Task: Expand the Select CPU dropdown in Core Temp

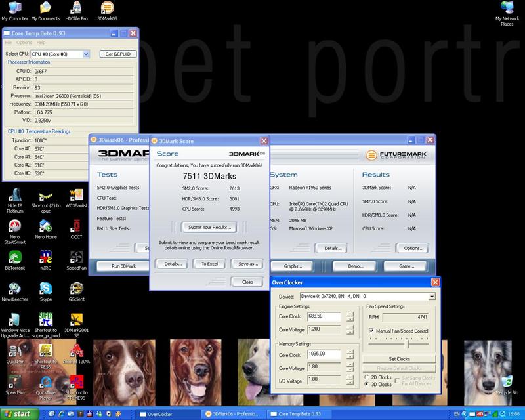Action: coord(86,54)
